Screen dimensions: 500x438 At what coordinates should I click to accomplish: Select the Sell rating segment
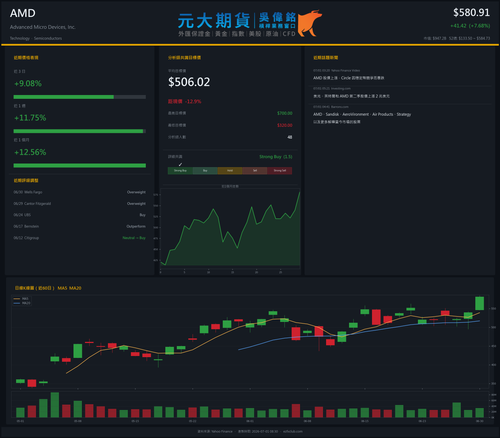coord(255,171)
